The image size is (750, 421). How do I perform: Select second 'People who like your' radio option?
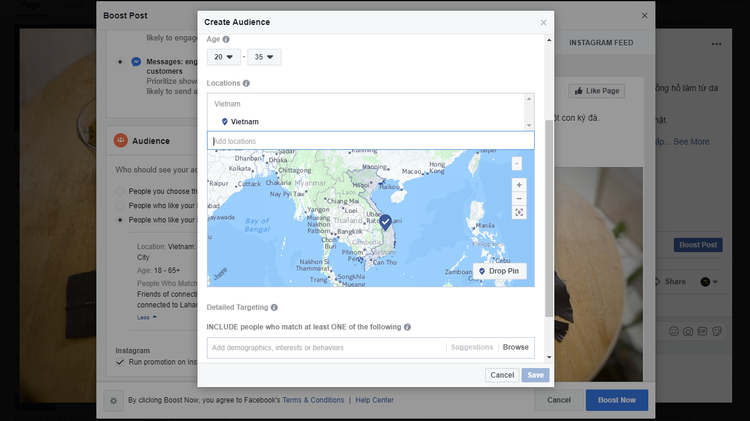point(120,206)
